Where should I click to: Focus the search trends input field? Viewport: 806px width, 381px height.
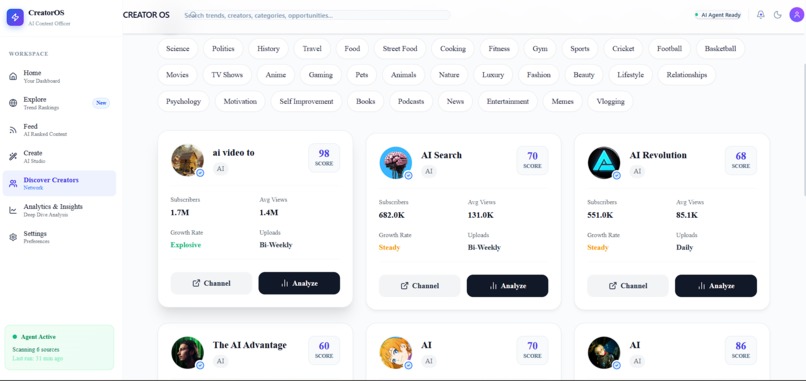[317, 15]
